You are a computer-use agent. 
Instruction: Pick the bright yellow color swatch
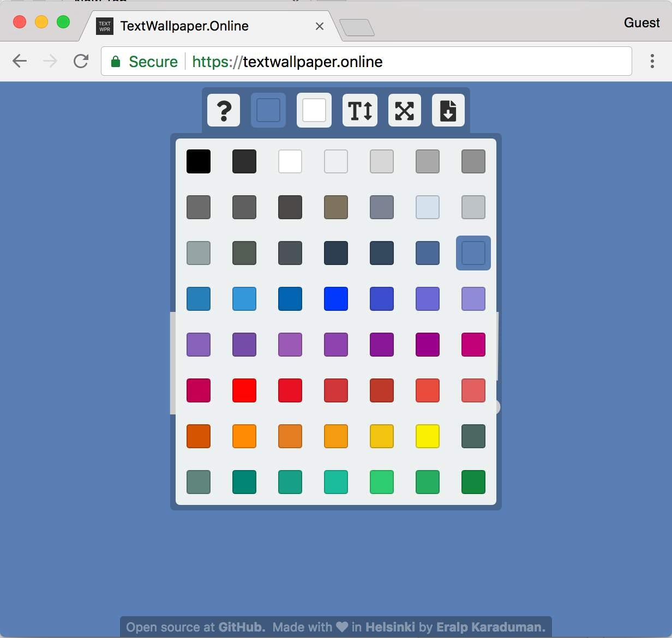[x=428, y=436]
